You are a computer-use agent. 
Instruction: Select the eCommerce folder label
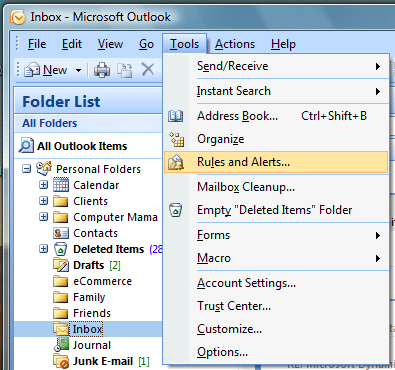point(102,281)
